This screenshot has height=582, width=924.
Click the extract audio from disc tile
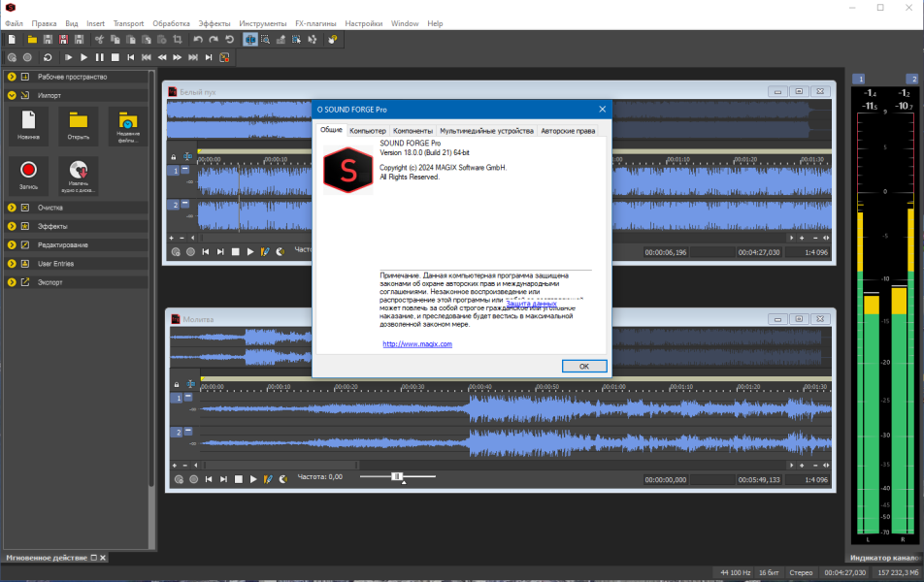[79, 176]
